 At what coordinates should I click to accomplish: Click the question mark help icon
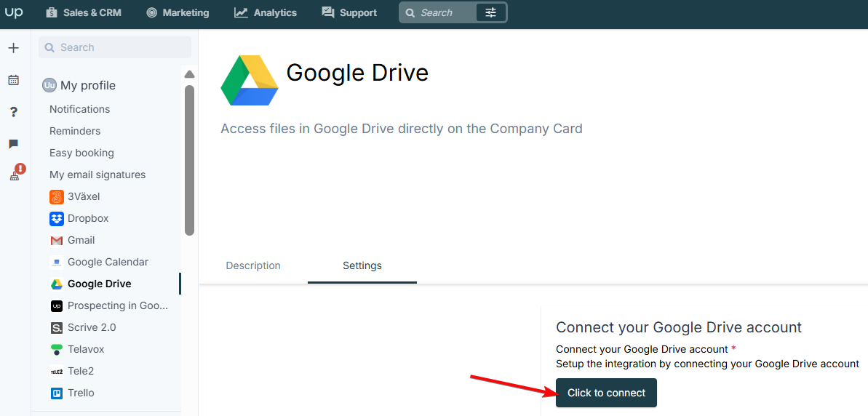14,112
